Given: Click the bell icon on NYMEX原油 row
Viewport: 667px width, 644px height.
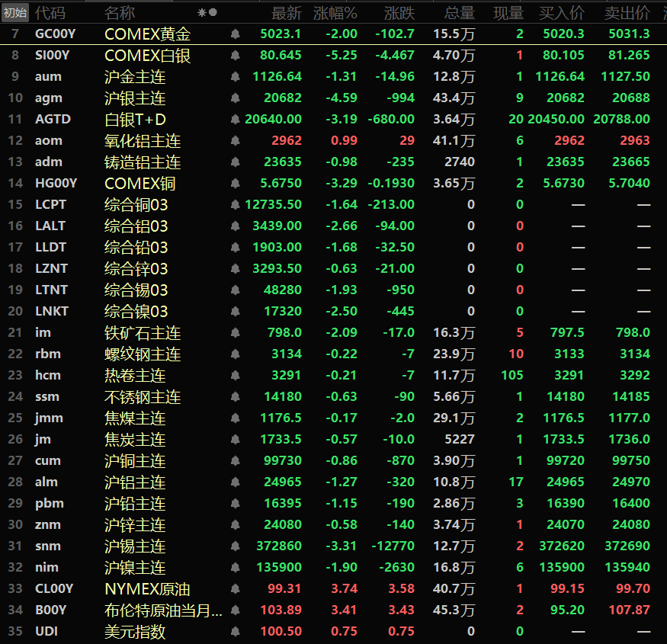Looking at the screenshot, I should (x=235, y=589).
